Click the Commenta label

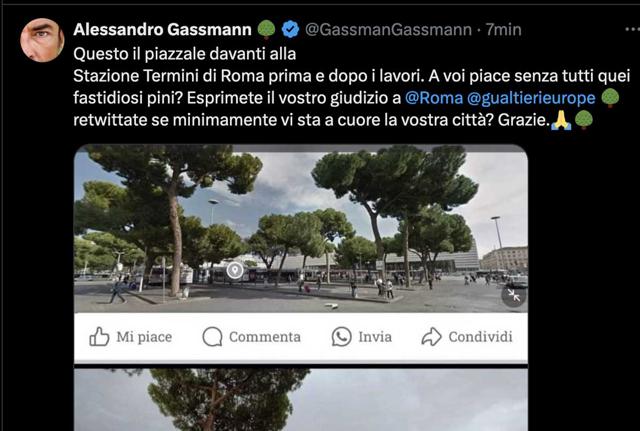265,337
